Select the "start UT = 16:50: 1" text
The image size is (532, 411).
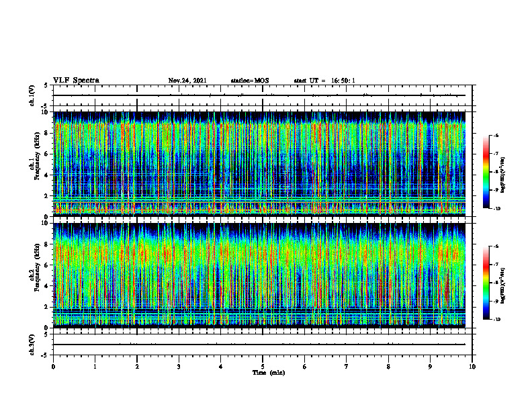click(x=324, y=81)
